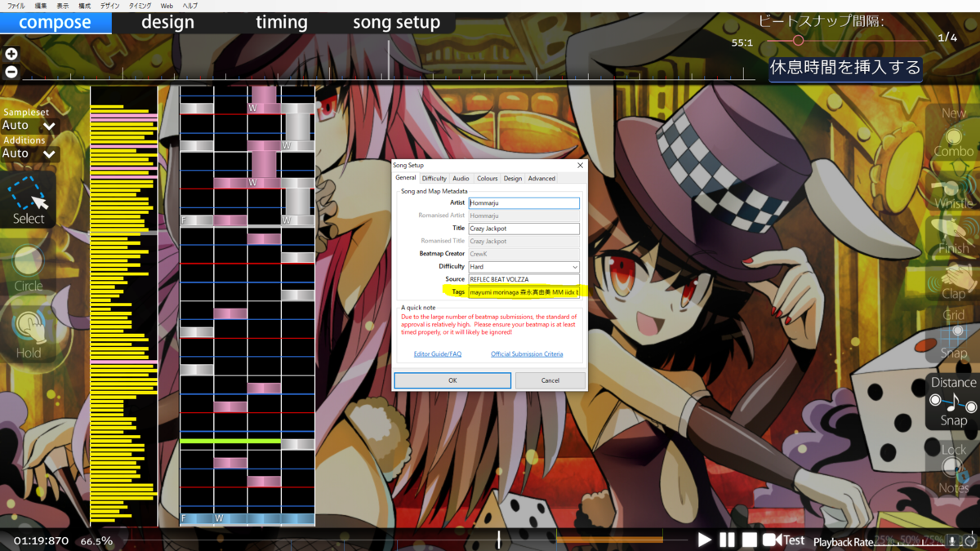Click the microphone icon at bottom right

coord(951,541)
